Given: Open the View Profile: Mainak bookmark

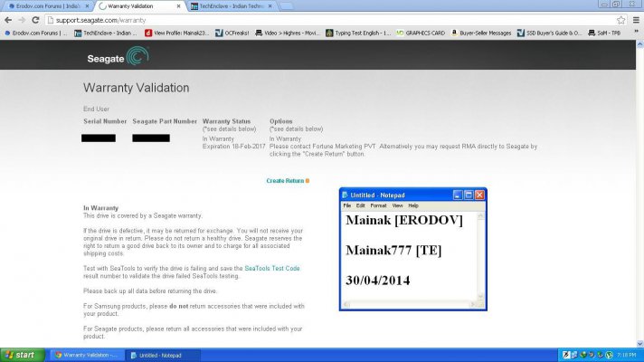Looking at the screenshot, I should (177, 33).
